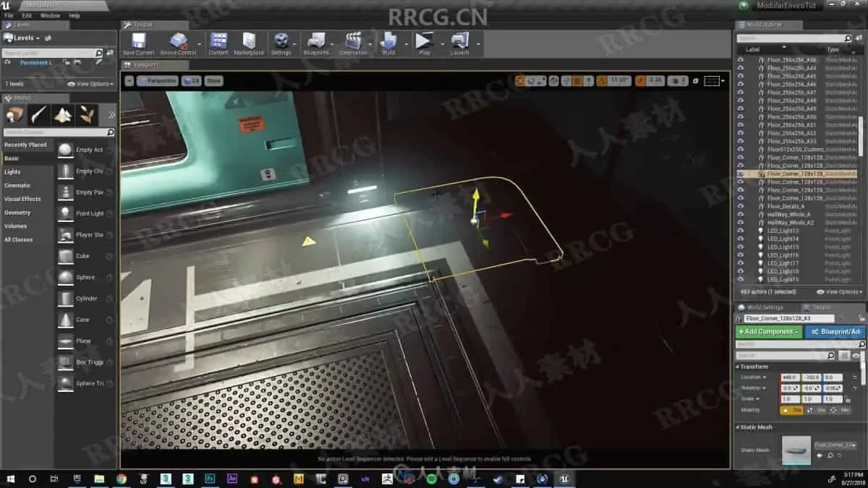Toggle visibility of Floor_Decals_A

coord(740,206)
